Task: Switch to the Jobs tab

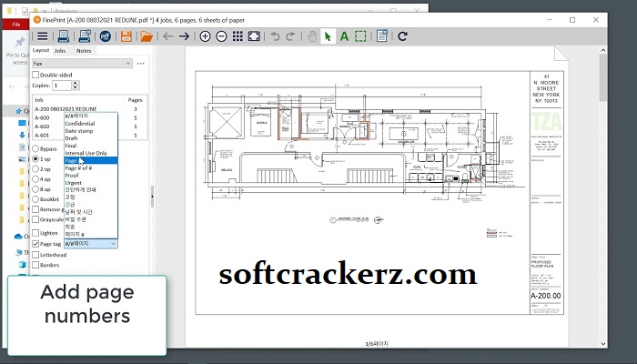Action: tap(60, 51)
